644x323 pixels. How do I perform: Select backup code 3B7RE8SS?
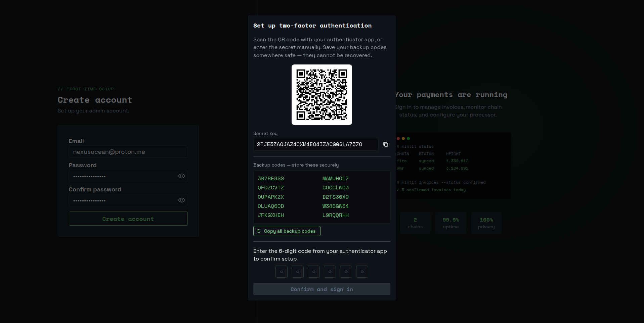(x=271, y=179)
